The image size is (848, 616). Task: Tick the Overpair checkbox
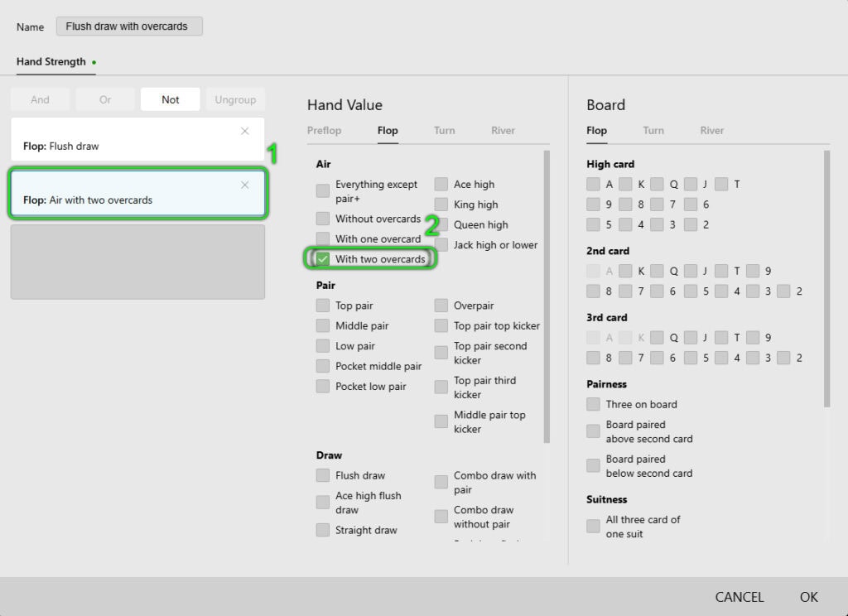pos(441,306)
